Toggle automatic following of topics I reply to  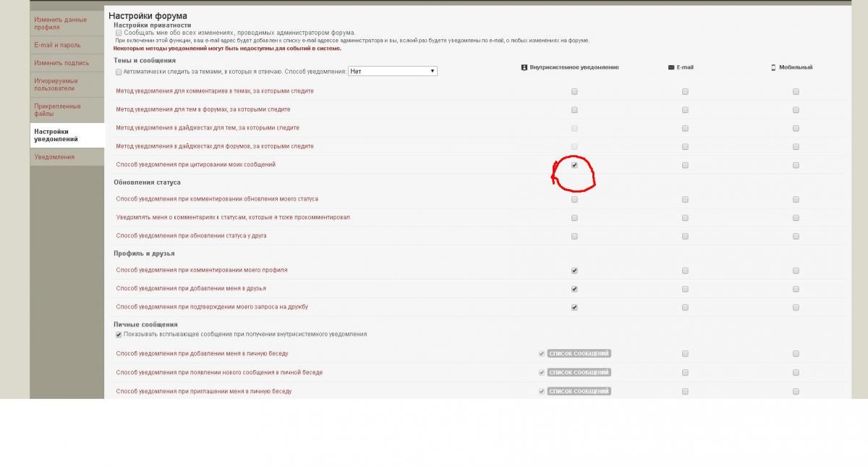(119, 72)
